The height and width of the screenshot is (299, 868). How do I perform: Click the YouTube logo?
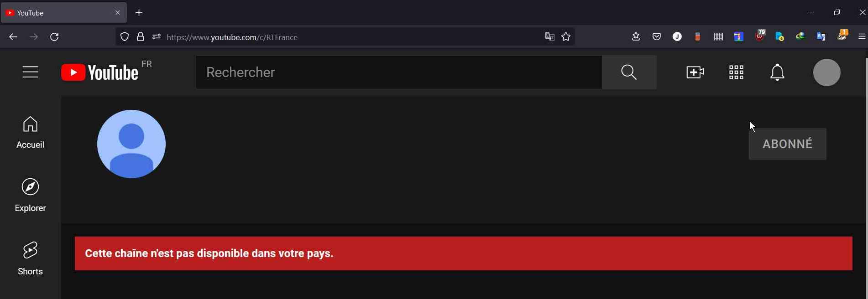pyautogui.click(x=99, y=72)
